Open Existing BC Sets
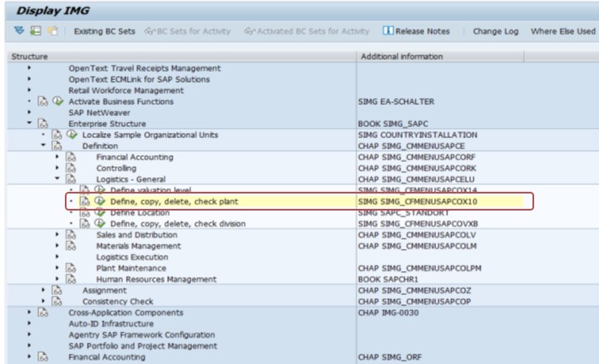This screenshot has width=599, height=364. click(x=104, y=32)
